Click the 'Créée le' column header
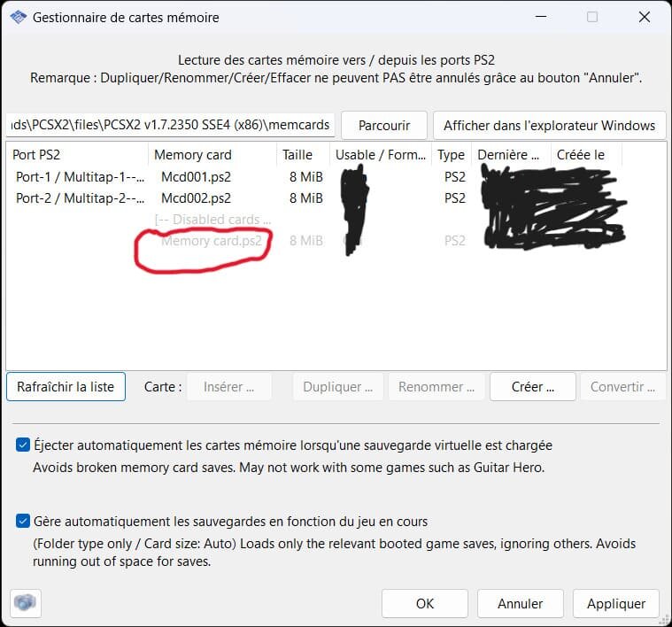The image size is (672, 627). tap(584, 155)
